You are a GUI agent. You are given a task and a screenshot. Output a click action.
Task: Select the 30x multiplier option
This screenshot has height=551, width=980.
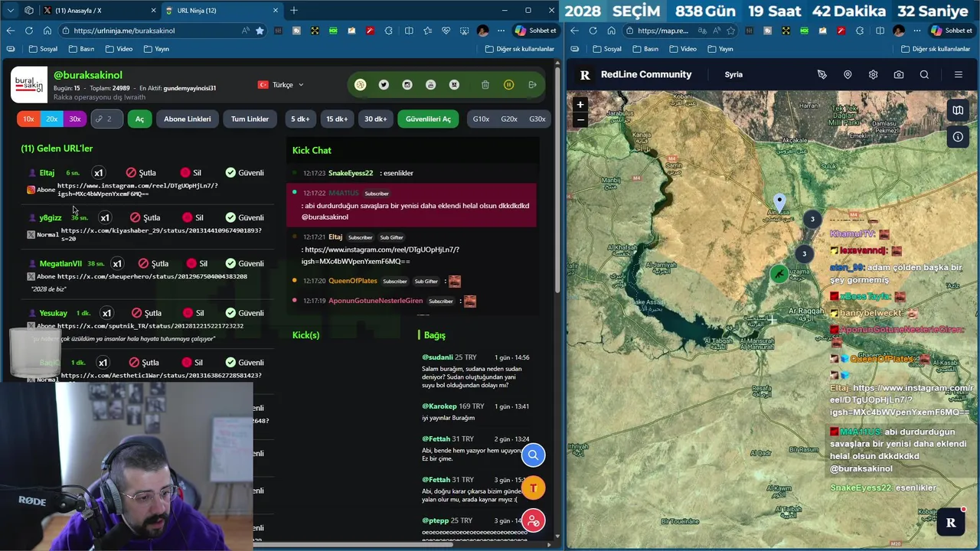pyautogui.click(x=74, y=119)
